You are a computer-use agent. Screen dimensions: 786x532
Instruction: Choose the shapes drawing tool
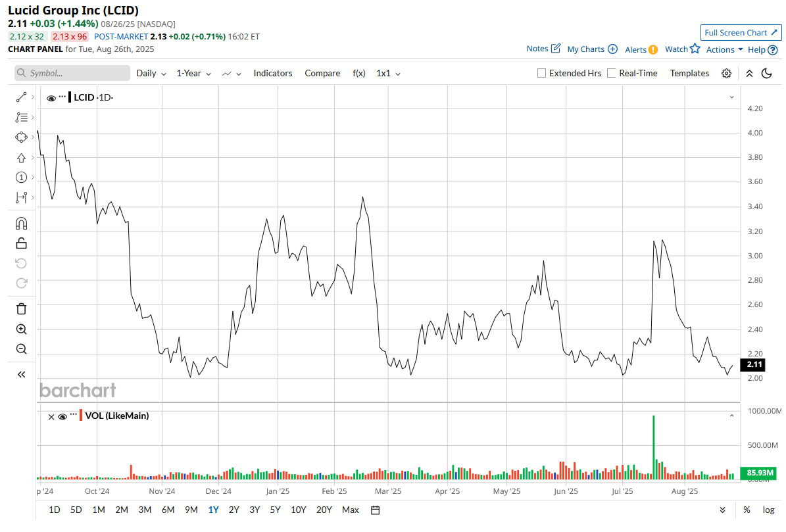21,137
